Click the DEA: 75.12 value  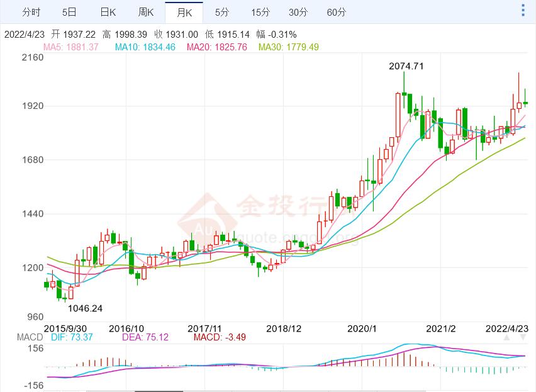[145, 337]
